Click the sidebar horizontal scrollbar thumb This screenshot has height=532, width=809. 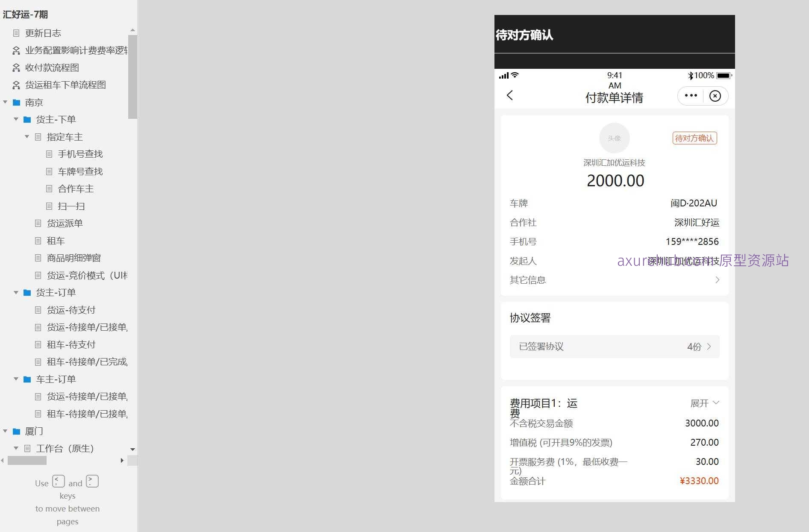[x=27, y=460]
